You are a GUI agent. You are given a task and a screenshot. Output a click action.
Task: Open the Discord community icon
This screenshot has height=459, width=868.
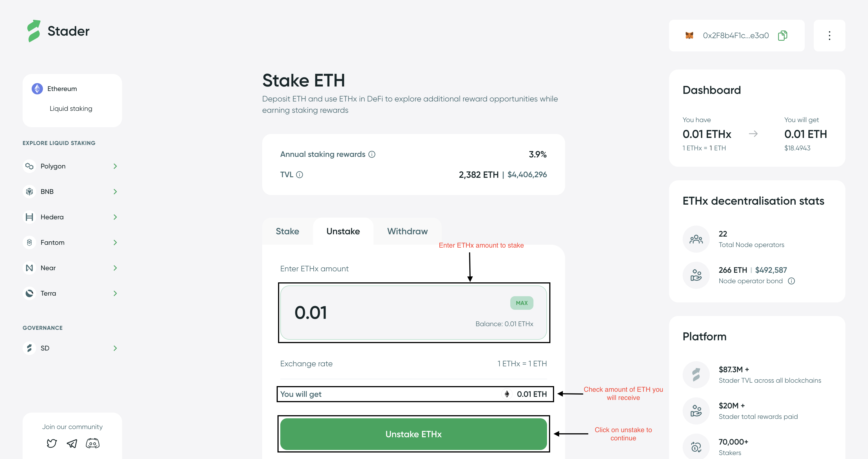pos(92,443)
